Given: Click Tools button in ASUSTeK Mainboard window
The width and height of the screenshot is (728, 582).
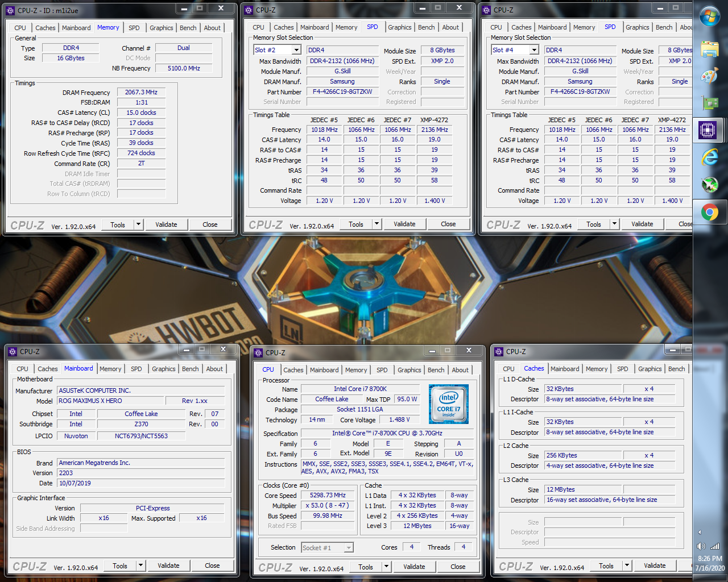Looking at the screenshot, I should point(120,566).
